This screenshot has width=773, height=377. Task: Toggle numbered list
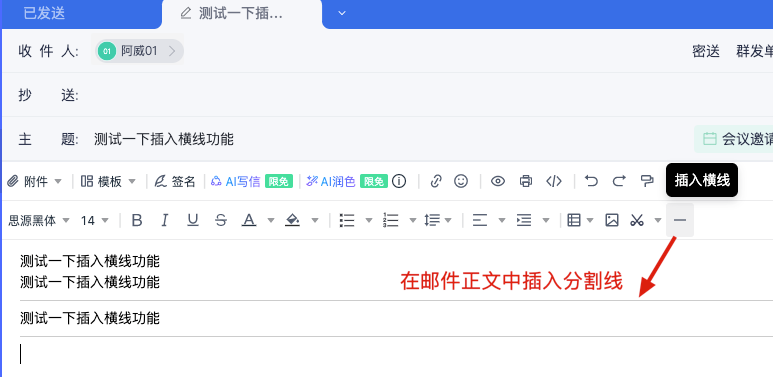390,220
